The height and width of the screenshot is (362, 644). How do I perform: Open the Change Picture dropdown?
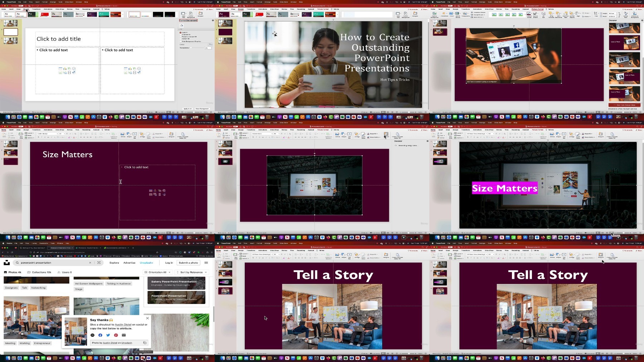point(478,15)
